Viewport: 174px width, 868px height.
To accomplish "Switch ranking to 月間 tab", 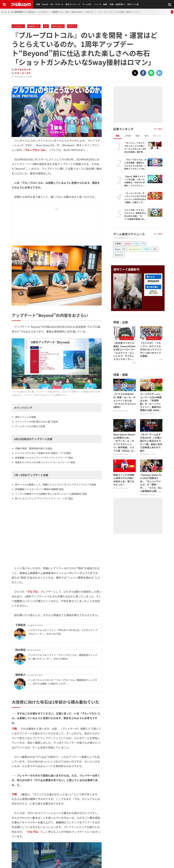I will pos(146,136).
